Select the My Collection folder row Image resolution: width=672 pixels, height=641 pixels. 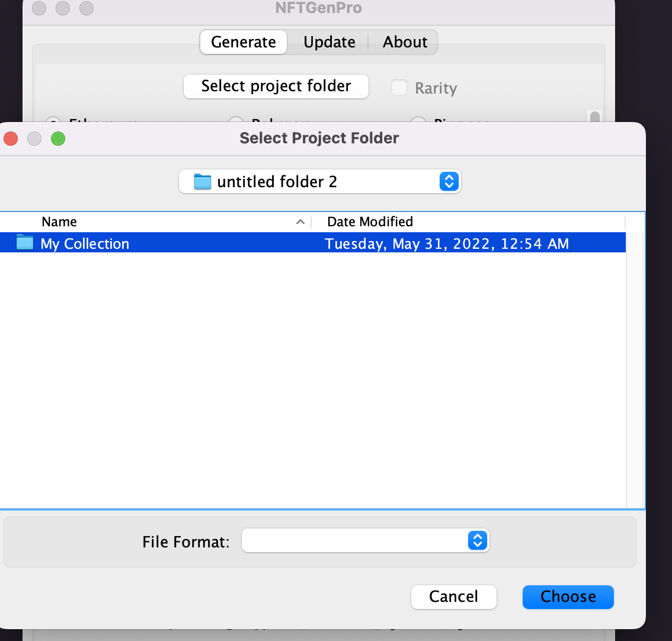[313, 243]
